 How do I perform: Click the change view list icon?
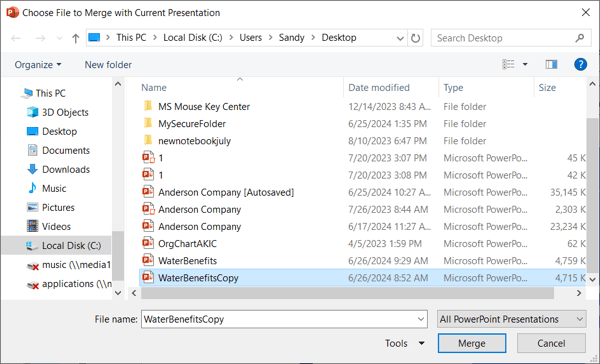coord(508,64)
